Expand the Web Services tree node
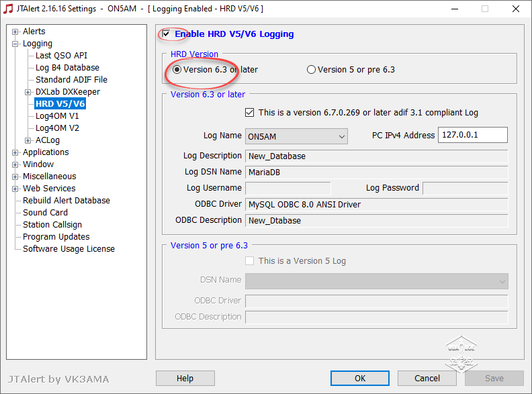This screenshot has width=532, height=394. pos(15,189)
